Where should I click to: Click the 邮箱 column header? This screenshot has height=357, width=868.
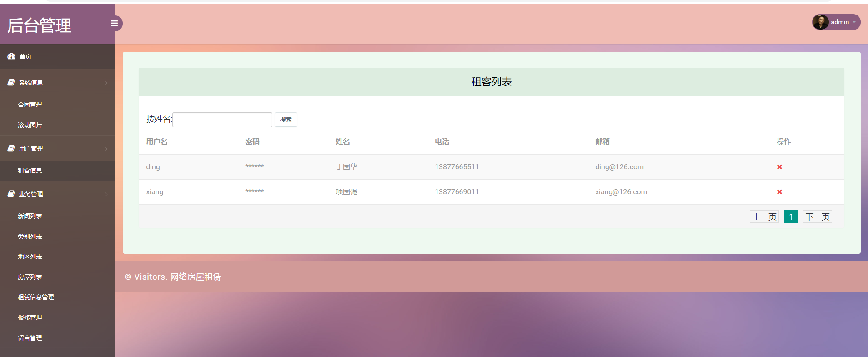pos(602,142)
